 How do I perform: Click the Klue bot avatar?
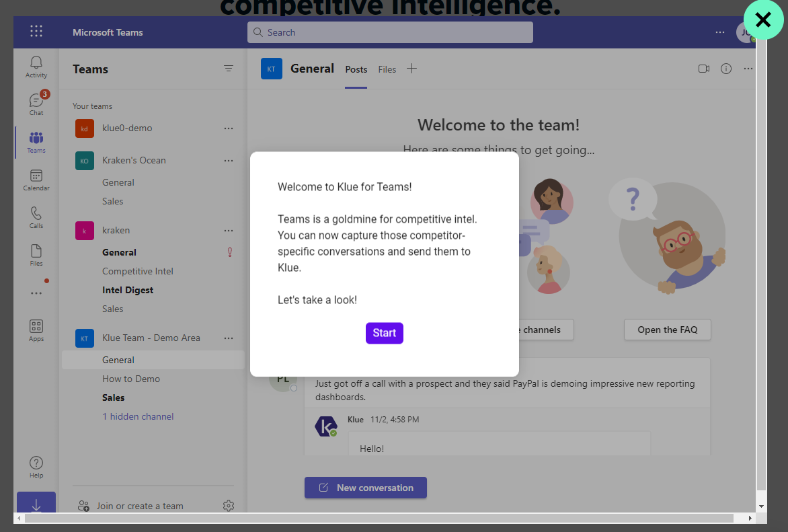click(x=325, y=426)
